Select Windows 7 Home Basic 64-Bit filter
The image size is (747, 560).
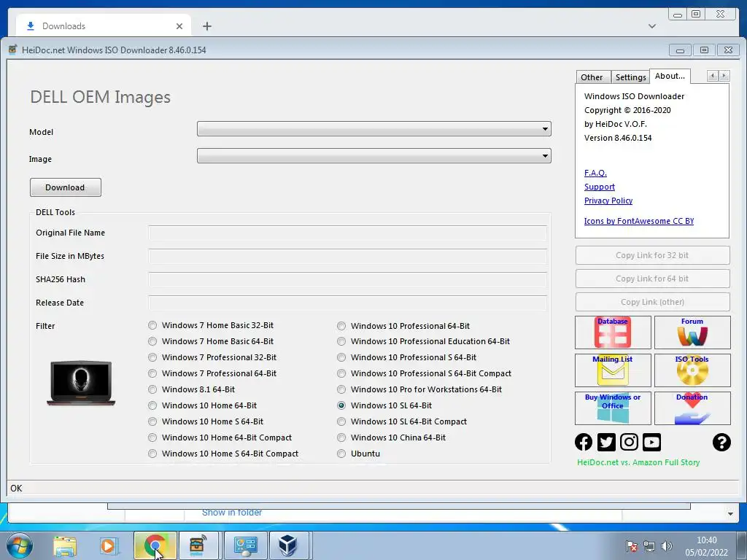(x=152, y=341)
